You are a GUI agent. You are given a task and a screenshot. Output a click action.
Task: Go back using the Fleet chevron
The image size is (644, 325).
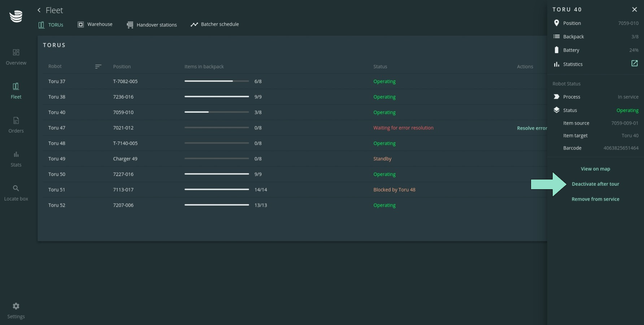click(39, 10)
